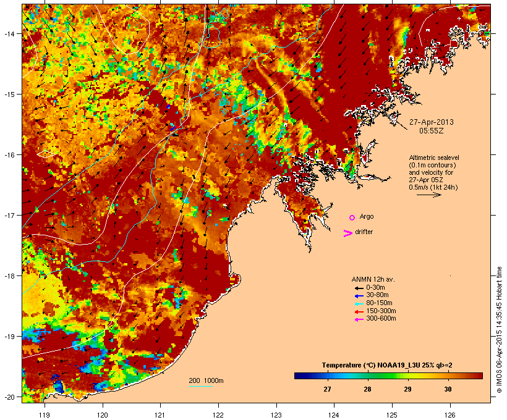Click the Temperature NOAA19_L3U title

tap(387, 366)
